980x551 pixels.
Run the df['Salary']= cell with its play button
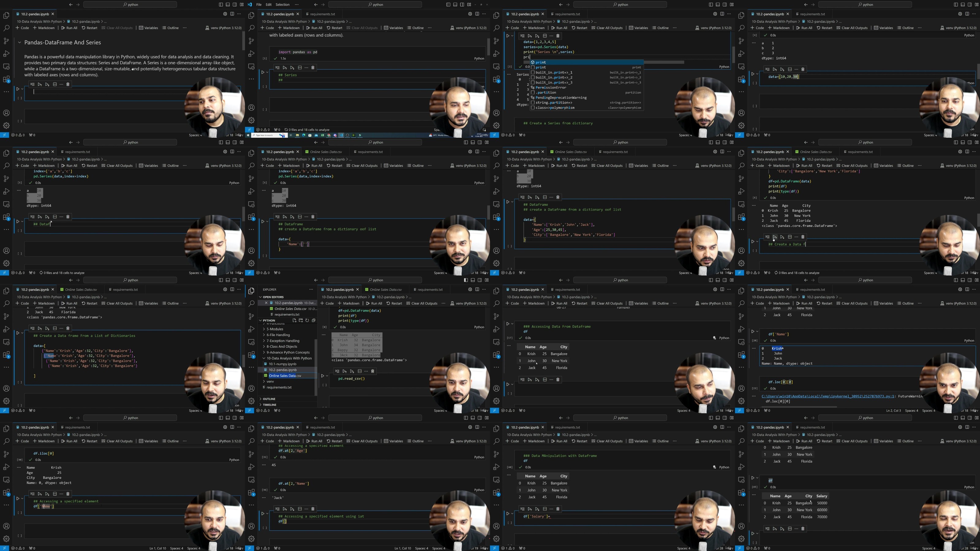point(507,513)
